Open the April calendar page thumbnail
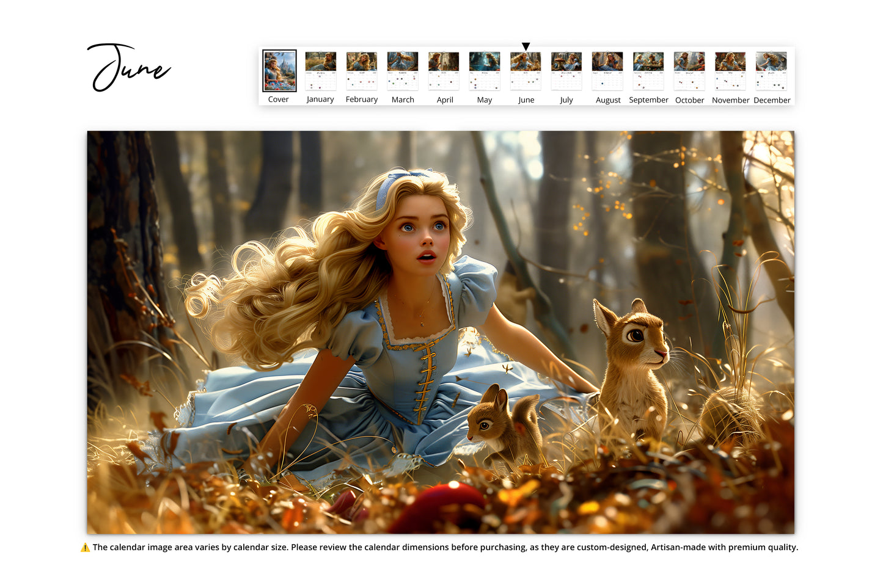883x588 pixels. 444,71
